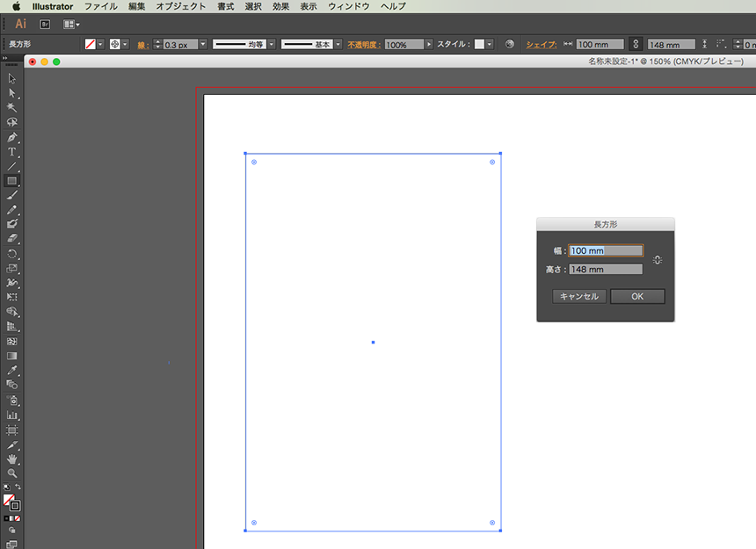Expand the 均等 stroke profile dropdown
756x549 pixels.
click(x=272, y=44)
